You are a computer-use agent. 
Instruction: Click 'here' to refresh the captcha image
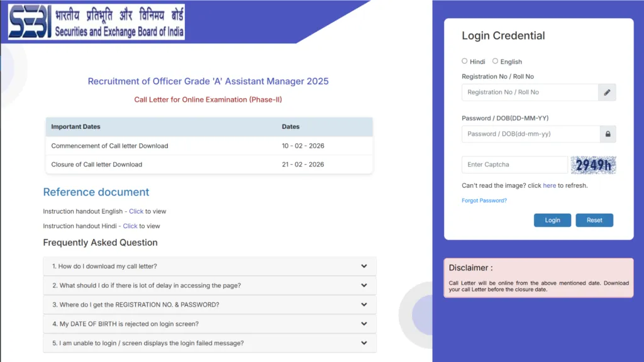[x=549, y=185]
